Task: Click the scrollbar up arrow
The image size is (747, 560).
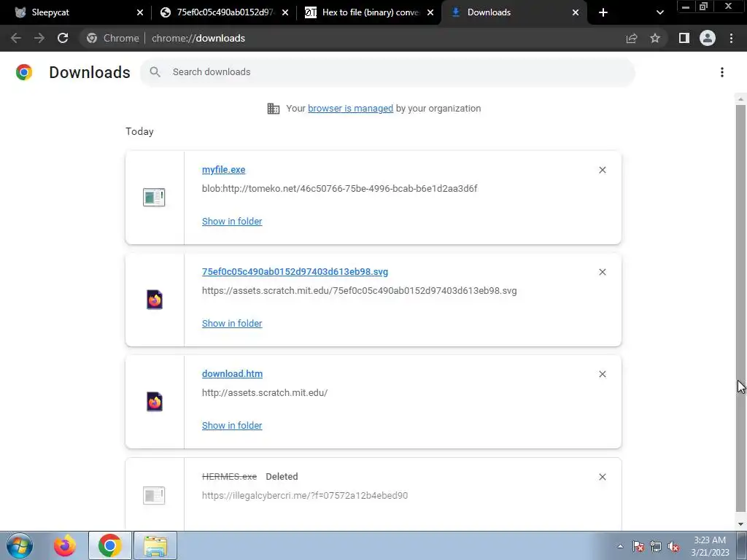Action: (x=740, y=99)
